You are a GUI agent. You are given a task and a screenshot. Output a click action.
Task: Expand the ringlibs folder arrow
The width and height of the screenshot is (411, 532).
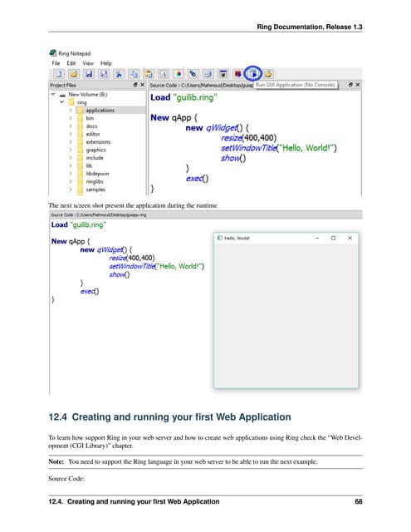(x=71, y=181)
